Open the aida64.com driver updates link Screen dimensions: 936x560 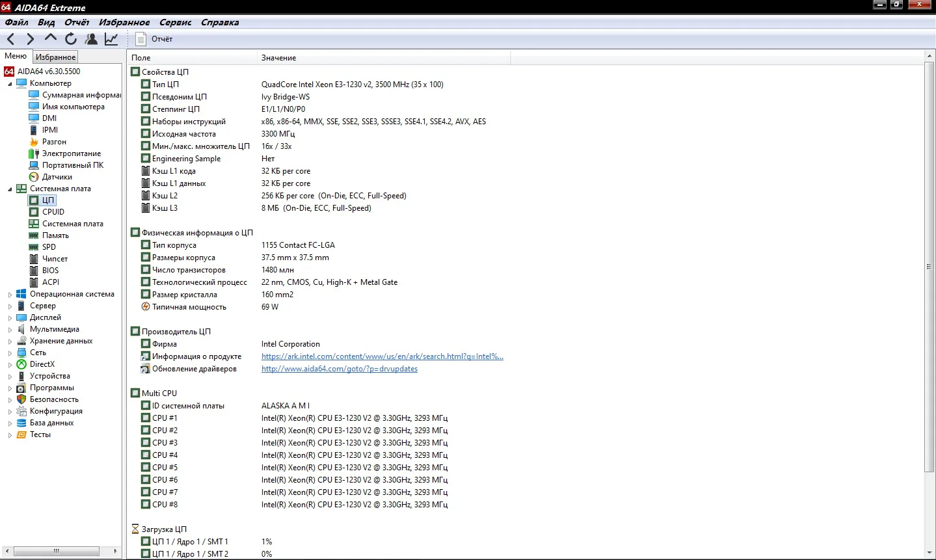340,369
